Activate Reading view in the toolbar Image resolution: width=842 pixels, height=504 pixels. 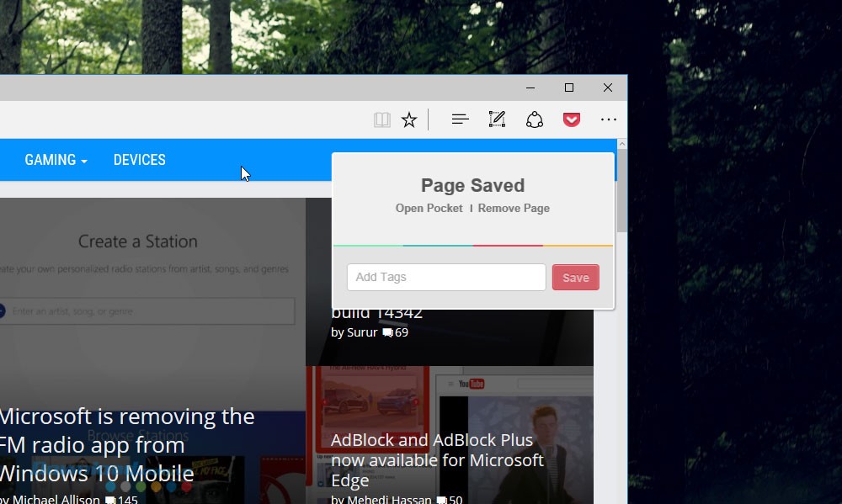pyautogui.click(x=381, y=119)
